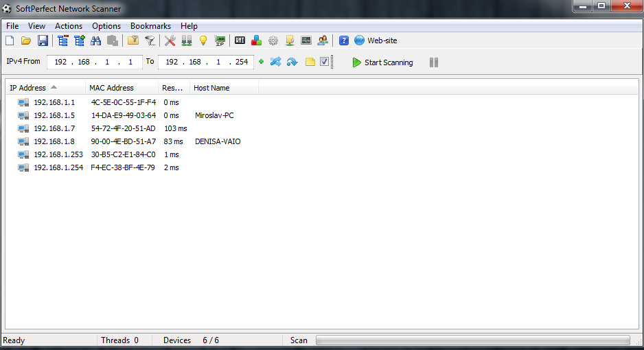644x350 pixels.
Task: Click the Devices 6 / 6 status bar entry
Action: (x=191, y=340)
